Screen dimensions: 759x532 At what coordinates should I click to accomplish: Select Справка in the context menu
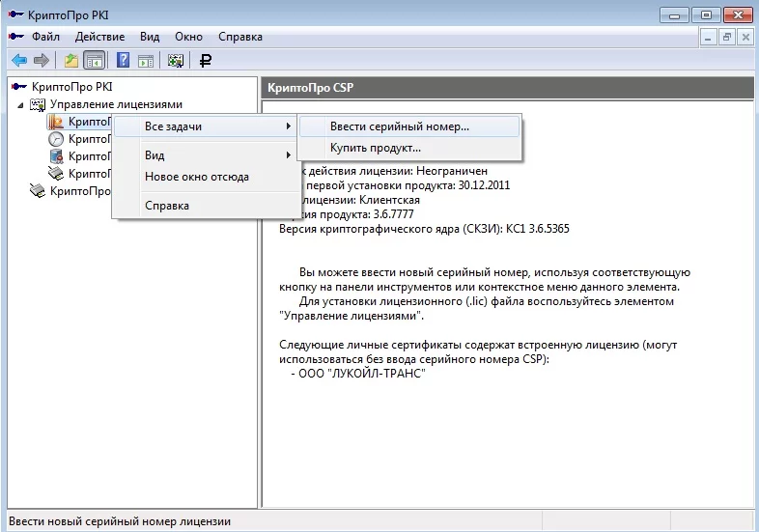[206, 206]
